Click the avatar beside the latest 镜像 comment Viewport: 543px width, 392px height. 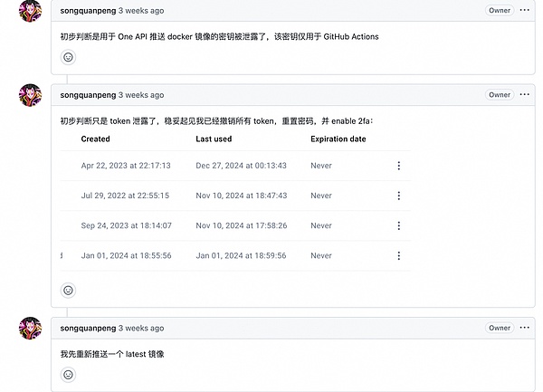tap(30, 329)
